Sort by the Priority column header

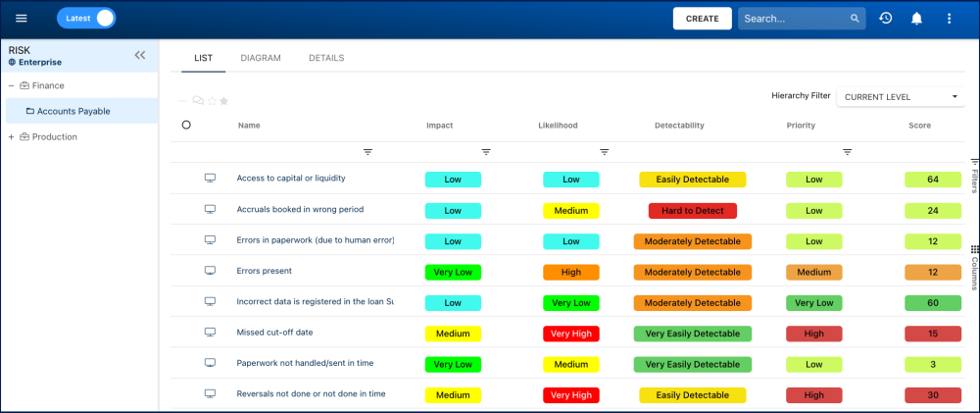(x=801, y=126)
